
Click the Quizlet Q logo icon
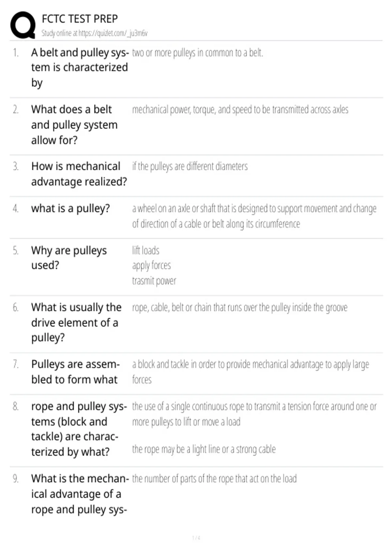23,25
